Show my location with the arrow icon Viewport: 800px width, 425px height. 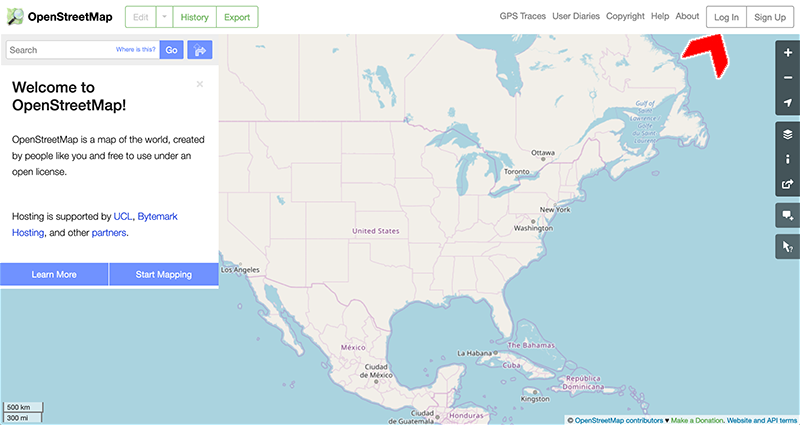788,103
